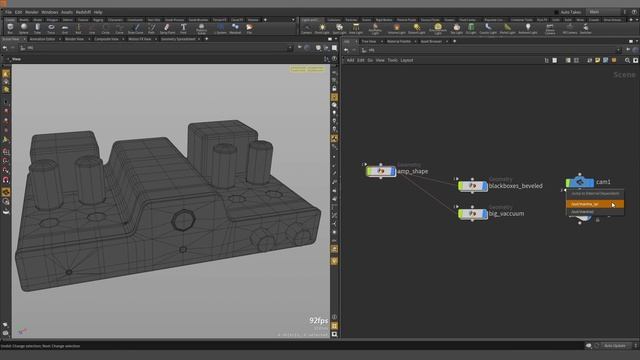This screenshot has width=640, height=360.
Task: Select the File shelf tool
Action: pos(249,29)
